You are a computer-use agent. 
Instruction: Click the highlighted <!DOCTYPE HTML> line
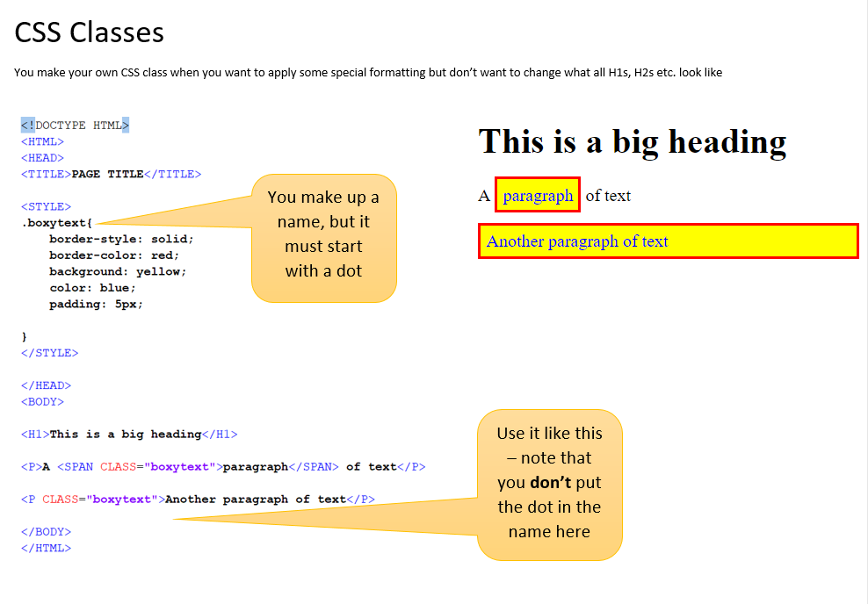[75, 126]
